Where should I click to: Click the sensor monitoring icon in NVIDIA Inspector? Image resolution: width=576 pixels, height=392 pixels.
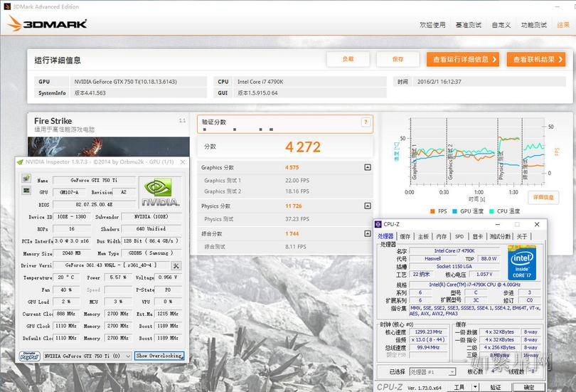(x=26, y=190)
